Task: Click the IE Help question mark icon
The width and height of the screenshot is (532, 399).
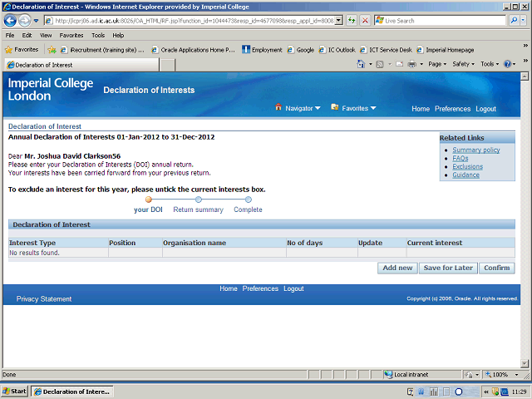Action: pos(507,64)
